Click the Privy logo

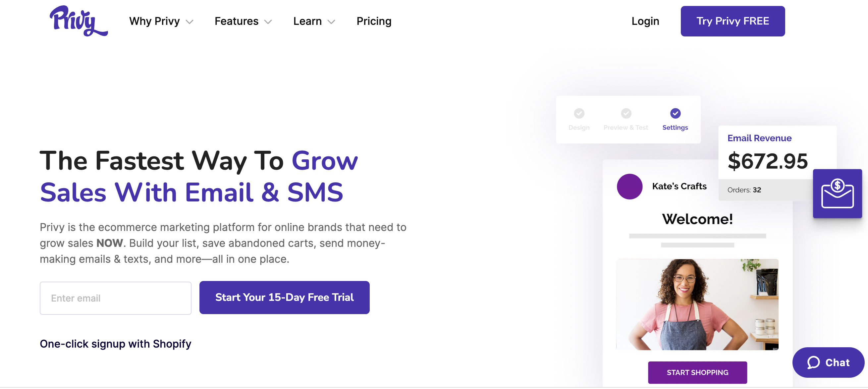pyautogui.click(x=78, y=21)
